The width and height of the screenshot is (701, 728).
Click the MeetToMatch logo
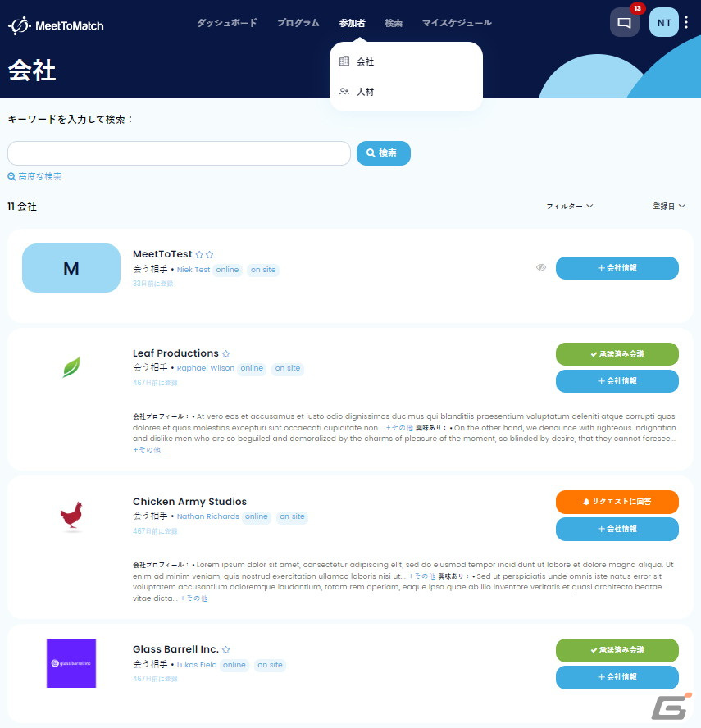(57, 25)
